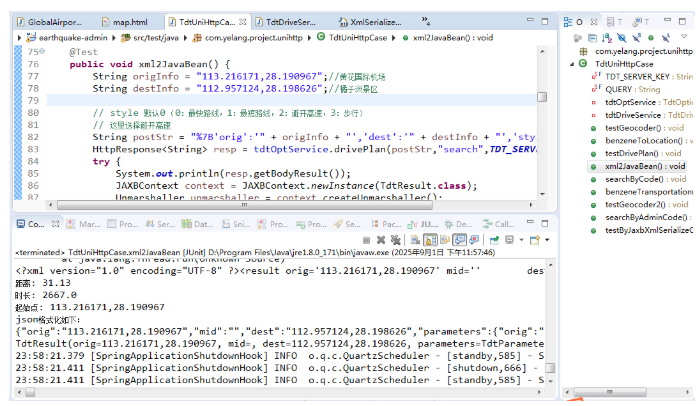Click the editor vertical scrollbar thumb
The image size is (696, 406).
[x=542, y=97]
